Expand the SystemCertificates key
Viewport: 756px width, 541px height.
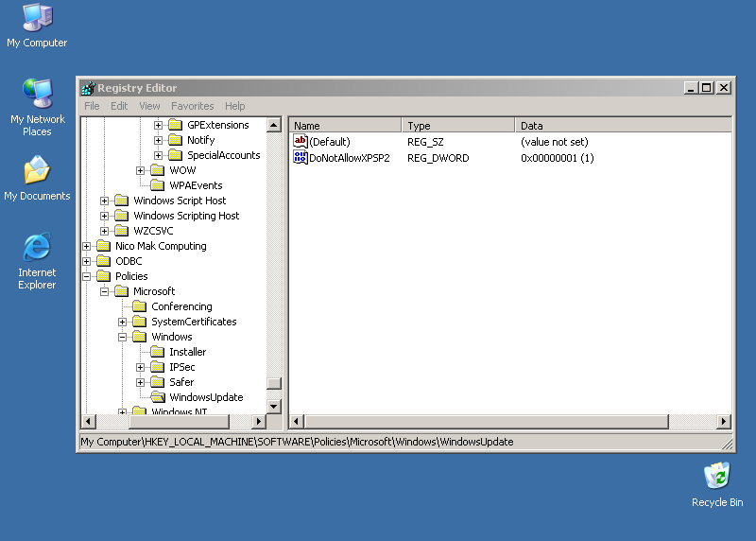122,322
